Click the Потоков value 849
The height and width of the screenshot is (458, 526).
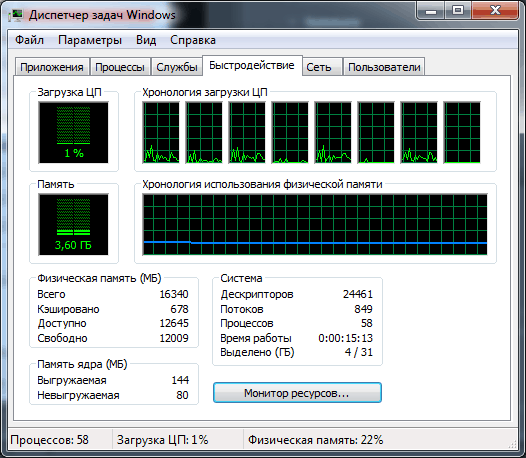coord(363,309)
